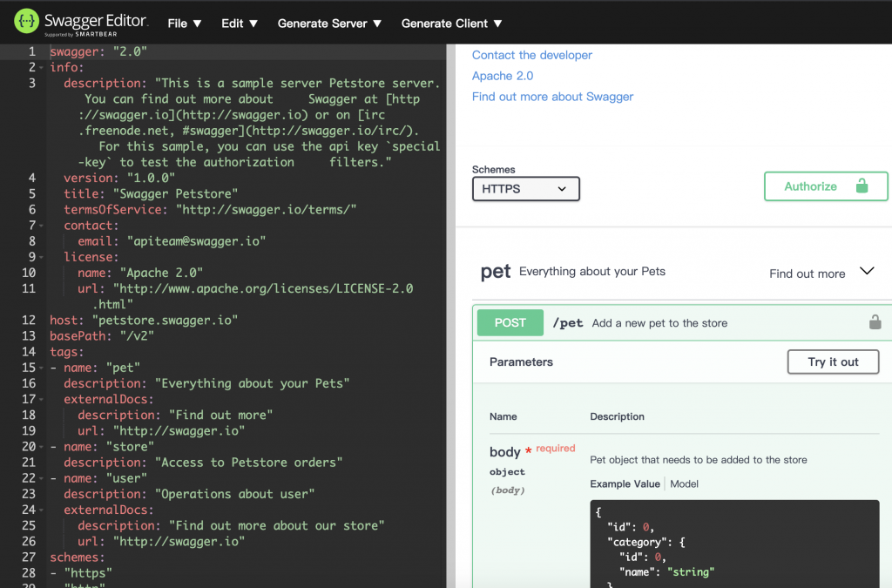Click the email: "apiteam@swagger.io" line
The width and height of the screenshot is (892, 588).
point(172,241)
